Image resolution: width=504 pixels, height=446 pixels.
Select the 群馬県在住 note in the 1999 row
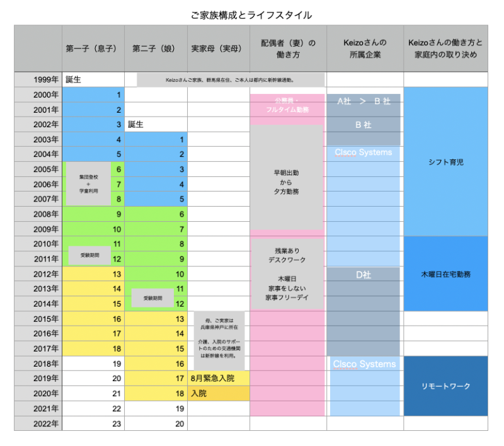231,80
